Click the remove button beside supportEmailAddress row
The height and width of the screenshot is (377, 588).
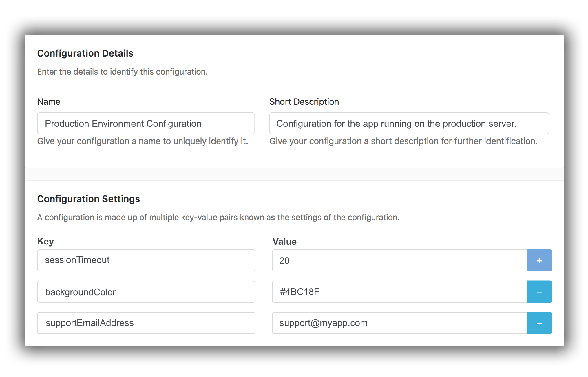[539, 323]
